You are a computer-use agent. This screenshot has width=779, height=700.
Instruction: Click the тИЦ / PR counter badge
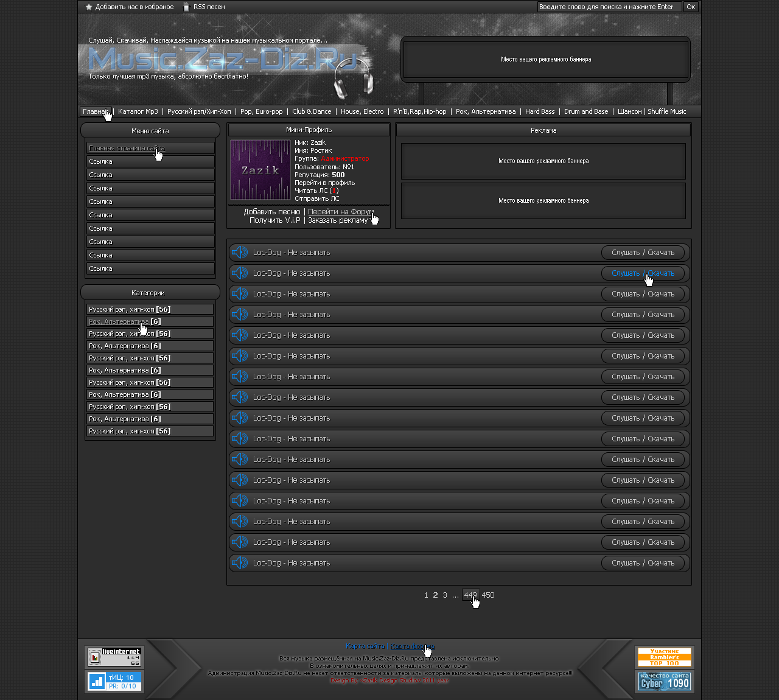[x=114, y=681]
